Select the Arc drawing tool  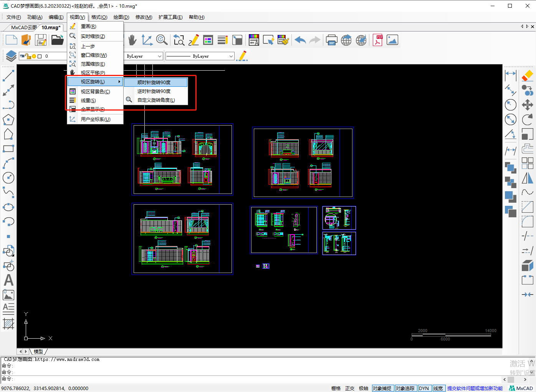[x=8, y=163]
